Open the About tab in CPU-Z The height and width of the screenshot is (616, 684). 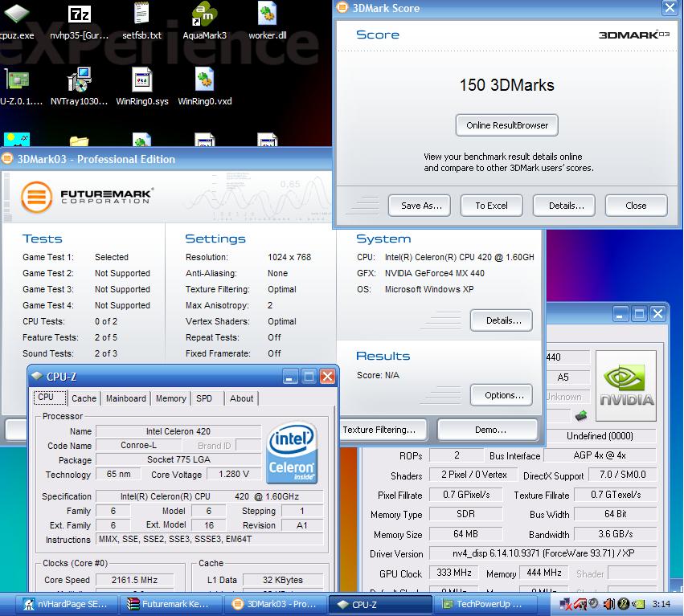pos(241,398)
